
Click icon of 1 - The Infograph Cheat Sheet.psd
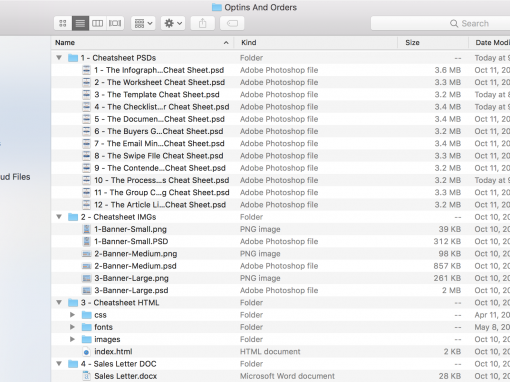tap(86, 70)
